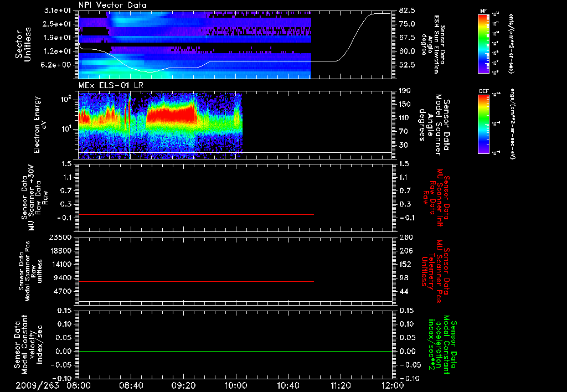The width and height of the screenshot is (567, 392).
Task: Click the red line in the MU Scanner +30V panel
Action: (x=197, y=214)
